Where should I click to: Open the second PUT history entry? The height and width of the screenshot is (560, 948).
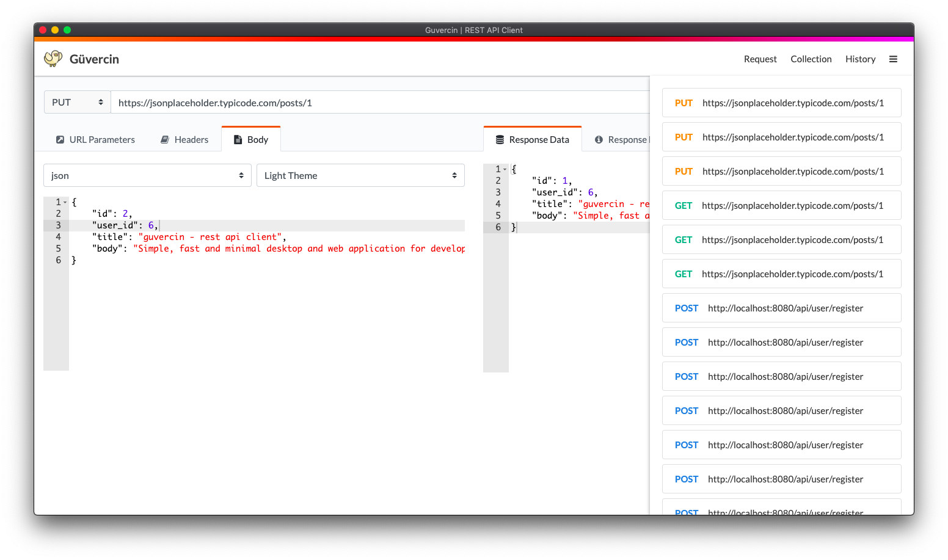(x=782, y=137)
